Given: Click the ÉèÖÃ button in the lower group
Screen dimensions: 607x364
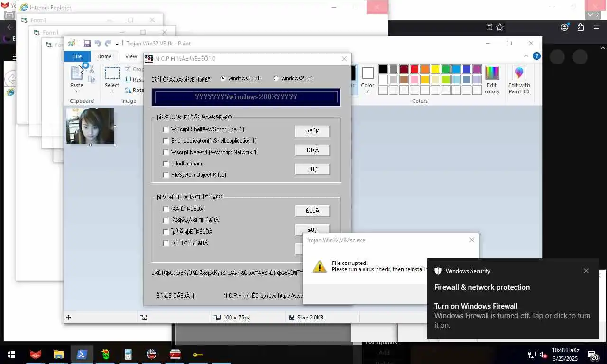Looking at the screenshot, I should pyautogui.click(x=312, y=211).
